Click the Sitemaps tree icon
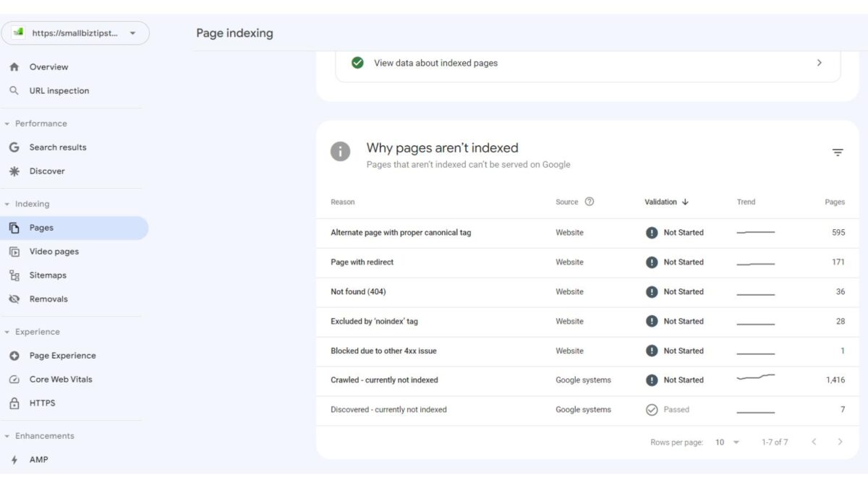Screen dimensions: 868x488 [x=14, y=275]
